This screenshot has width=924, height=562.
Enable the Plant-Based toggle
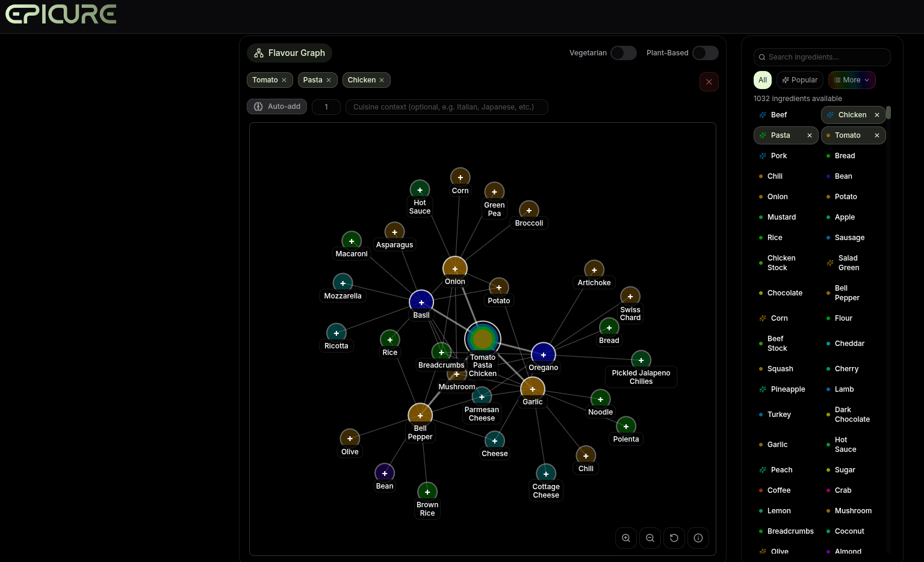click(705, 53)
